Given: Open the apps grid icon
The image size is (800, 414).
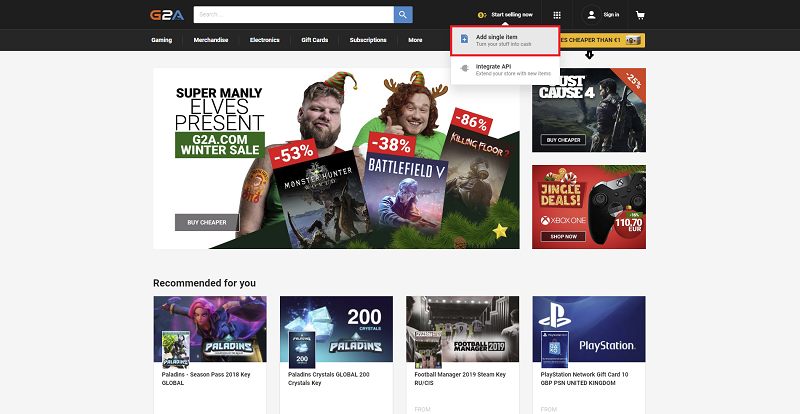Looking at the screenshot, I should 556,15.
